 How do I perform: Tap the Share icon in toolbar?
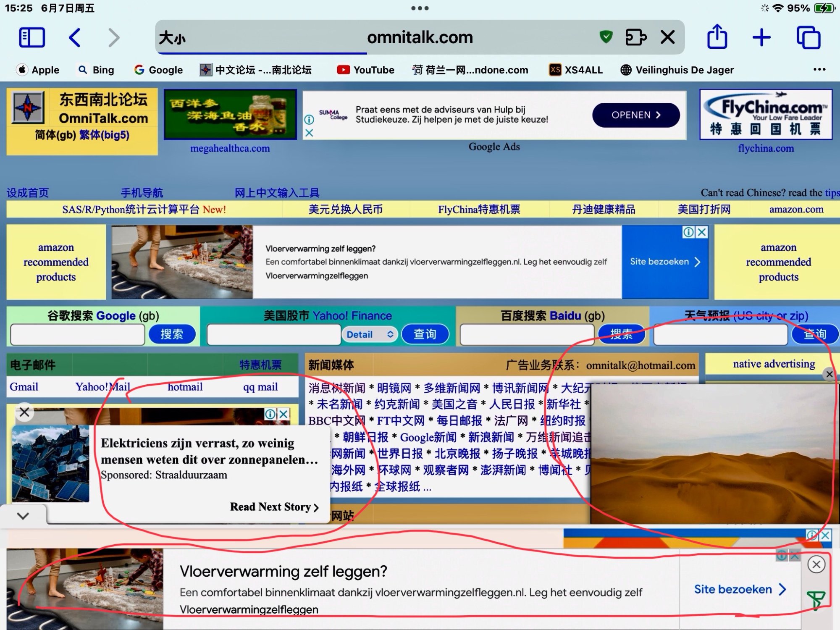pyautogui.click(x=717, y=37)
